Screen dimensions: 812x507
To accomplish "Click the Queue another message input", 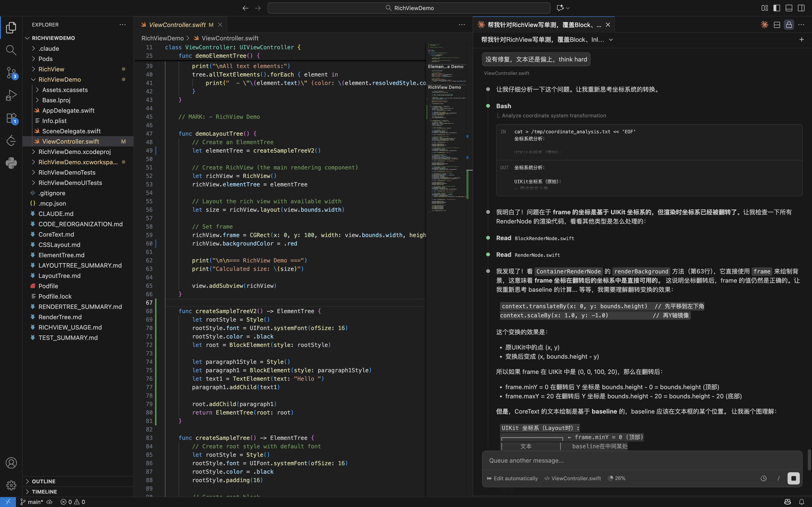I will coord(637,460).
